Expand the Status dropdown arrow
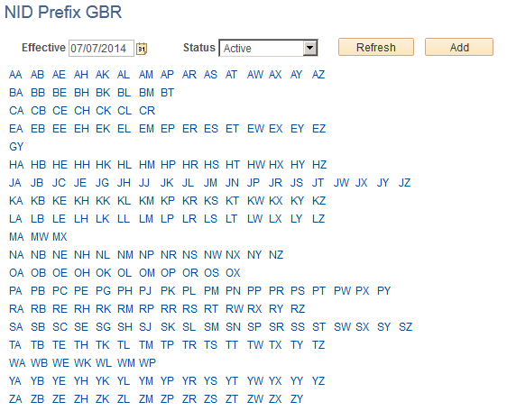 click(x=309, y=48)
